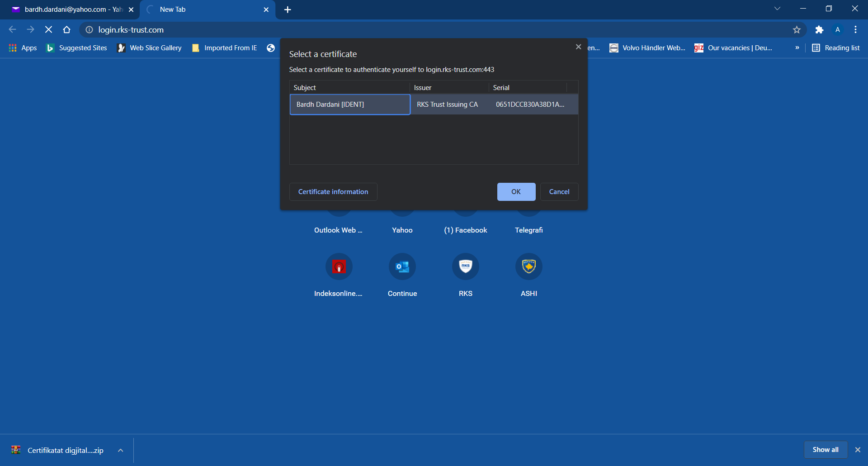Open the RKS shortcut icon
Viewport: 868px width, 466px height.
pos(465,266)
